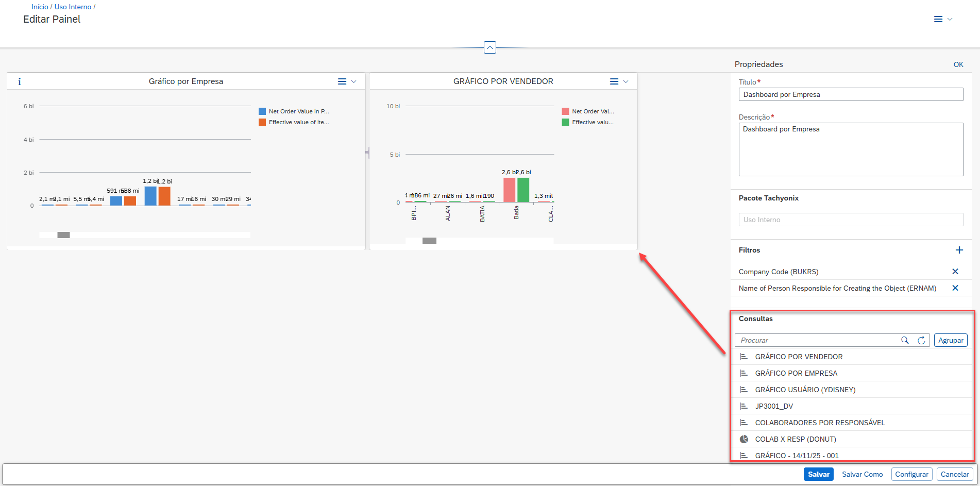The height and width of the screenshot is (486, 980).
Task: Open the top-right page hamburger menu
Action: coord(942,19)
